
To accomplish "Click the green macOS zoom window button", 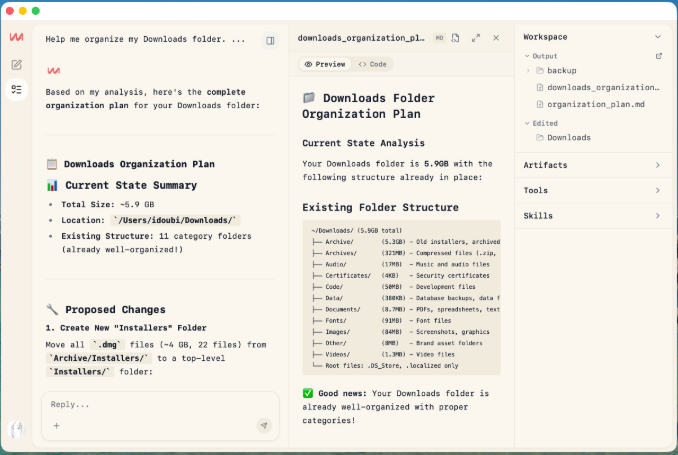I will pyautogui.click(x=36, y=11).
